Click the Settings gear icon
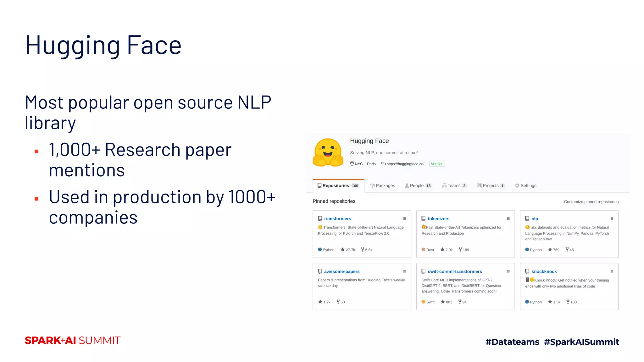 click(517, 186)
